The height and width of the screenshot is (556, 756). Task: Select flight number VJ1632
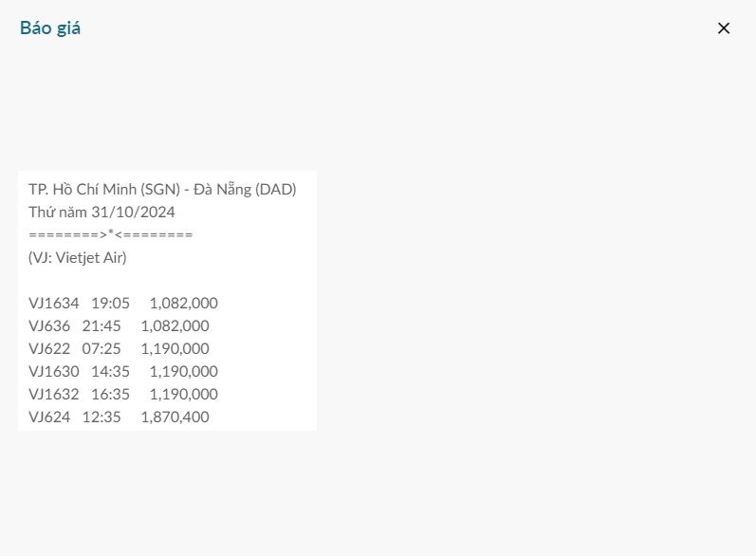(54, 394)
